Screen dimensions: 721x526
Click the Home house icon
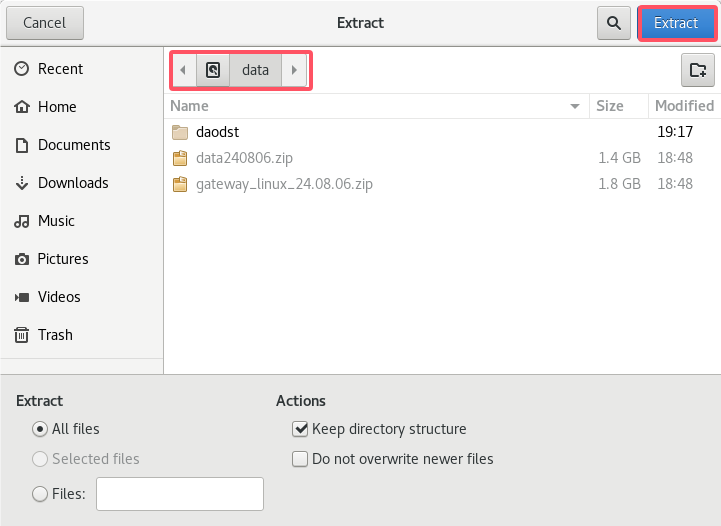click(22, 107)
